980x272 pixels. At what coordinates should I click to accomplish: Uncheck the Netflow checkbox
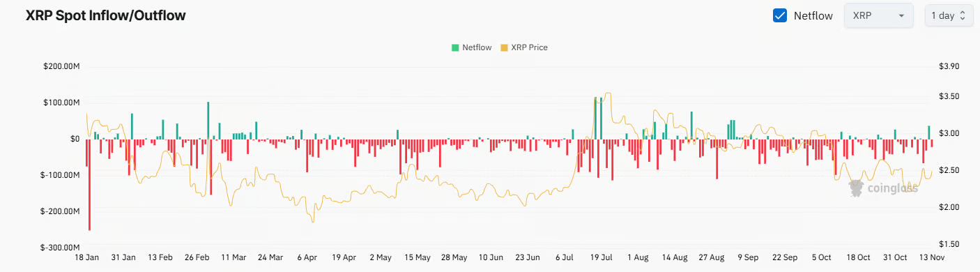click(781, 15)
